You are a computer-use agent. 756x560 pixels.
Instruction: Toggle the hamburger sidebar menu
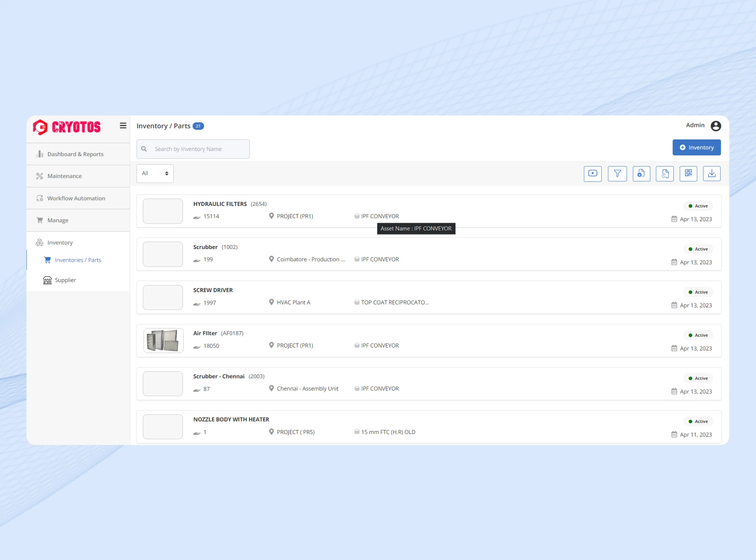click(123, 126)
